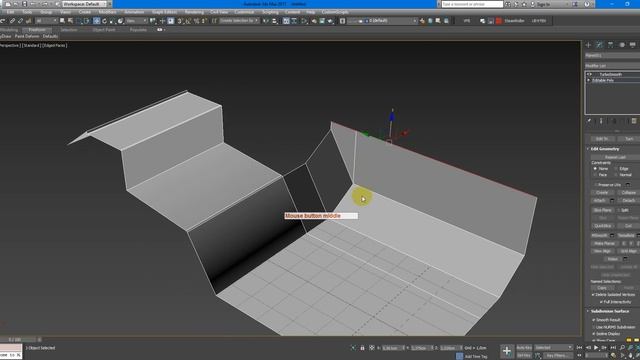
Task: Toggle the Angle Snap icon
Action: click(x=188, y=21)
